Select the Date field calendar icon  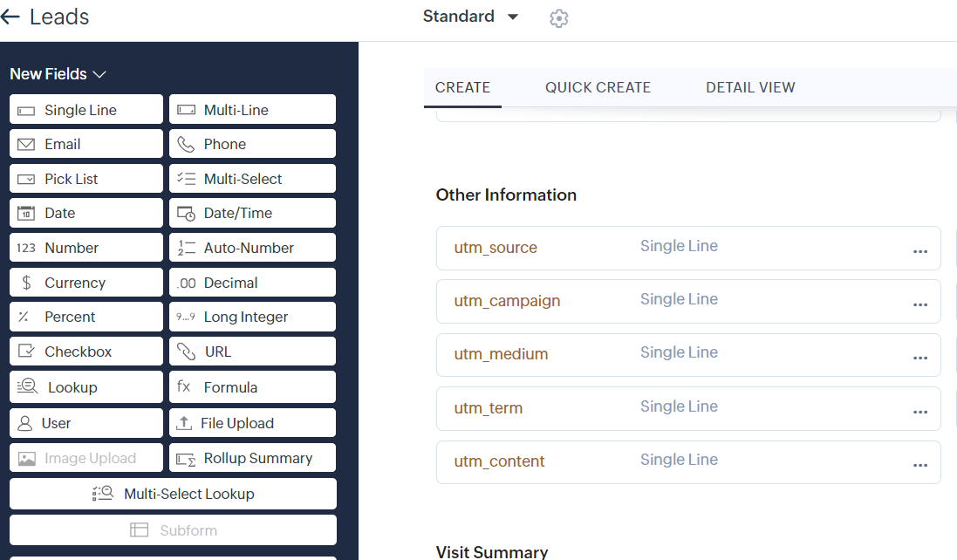coord(26,214)
